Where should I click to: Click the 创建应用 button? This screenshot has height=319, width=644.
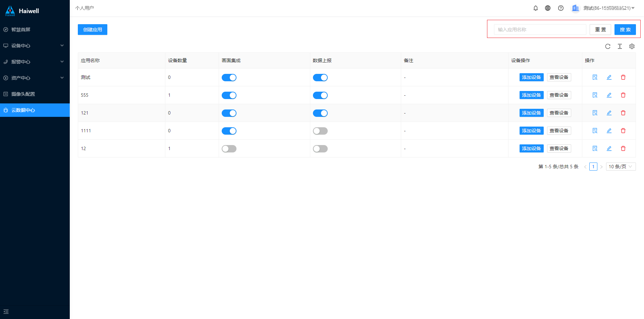pyautogui.click(x=93, y=30)
